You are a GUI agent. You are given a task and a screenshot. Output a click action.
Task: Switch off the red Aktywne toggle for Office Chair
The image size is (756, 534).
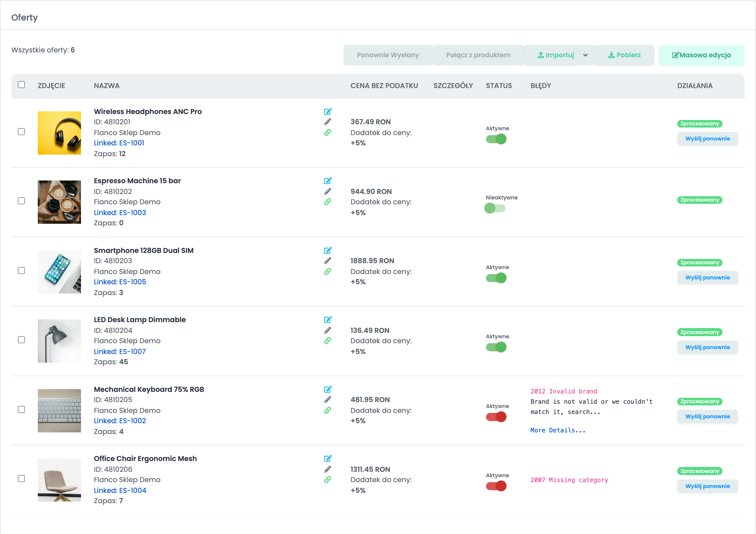pos(496,486)
